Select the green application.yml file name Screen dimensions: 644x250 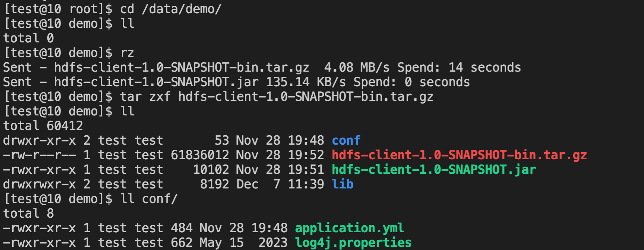(349, 228)
